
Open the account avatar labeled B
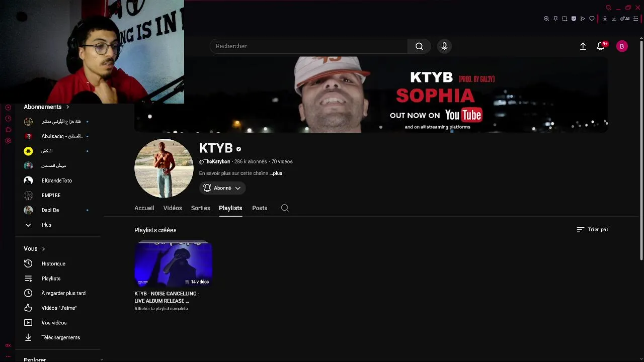click(622, 46)
